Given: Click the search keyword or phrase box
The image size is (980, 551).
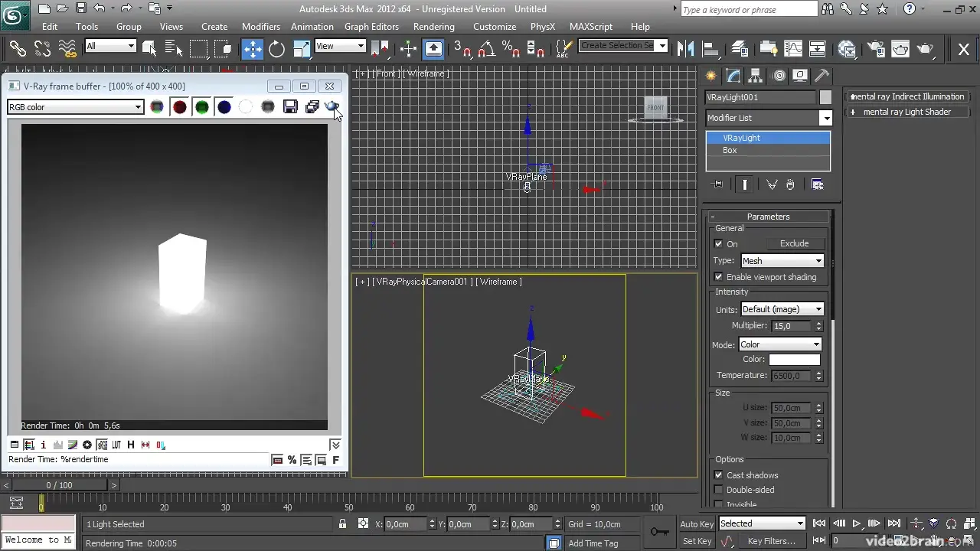Looking at the screenshot, I should tap(749, 10).
